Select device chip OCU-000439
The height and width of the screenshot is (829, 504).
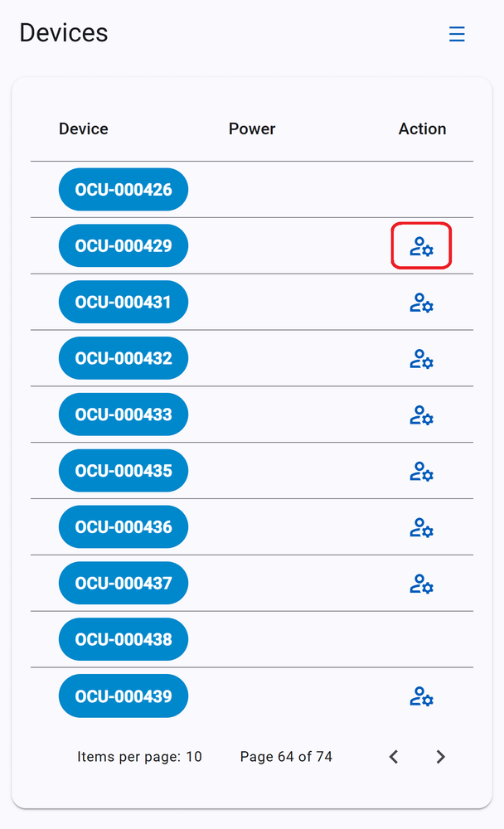point(124,696)
